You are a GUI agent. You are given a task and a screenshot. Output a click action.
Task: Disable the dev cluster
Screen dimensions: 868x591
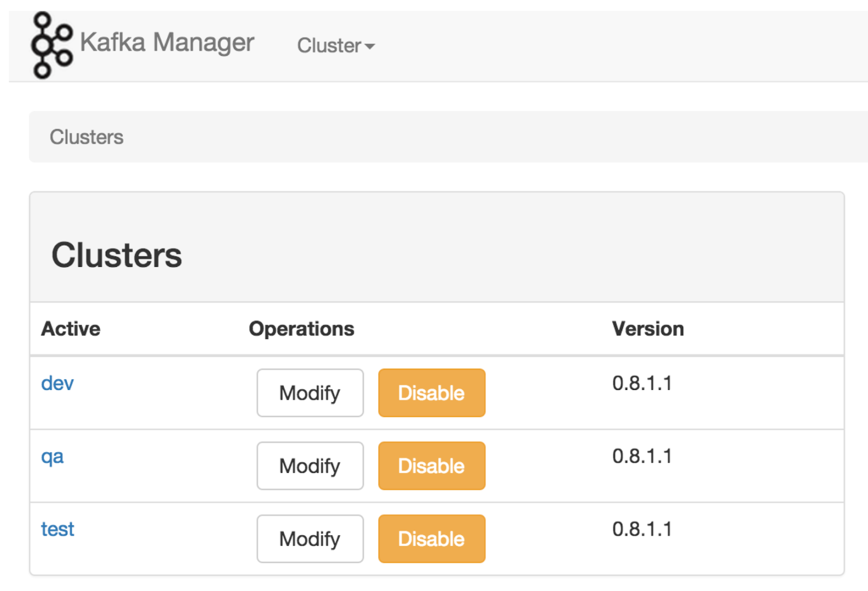[x=431, y=393]
